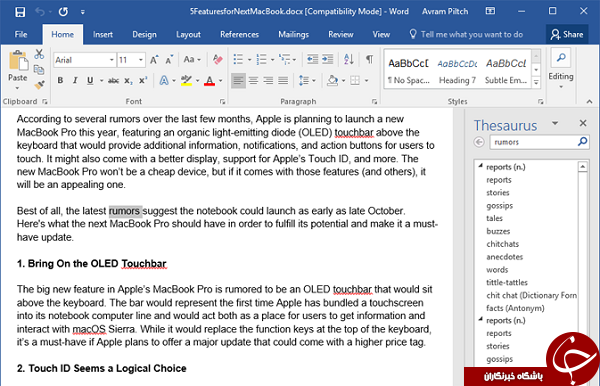Image resolution: width=600 pixels, height=386 pixels.
Task: Expand the Styles gallery More arrow
Action: click(536, 82)
